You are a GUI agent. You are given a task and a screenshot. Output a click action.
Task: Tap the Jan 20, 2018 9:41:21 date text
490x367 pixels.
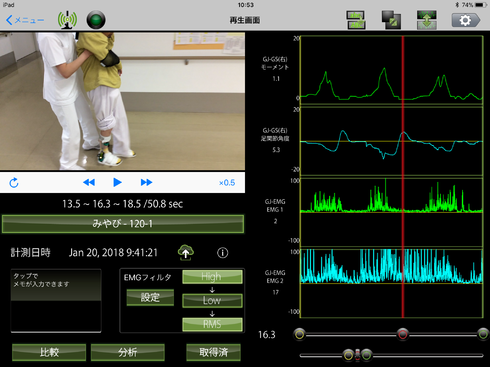click(x=113, y=253)
